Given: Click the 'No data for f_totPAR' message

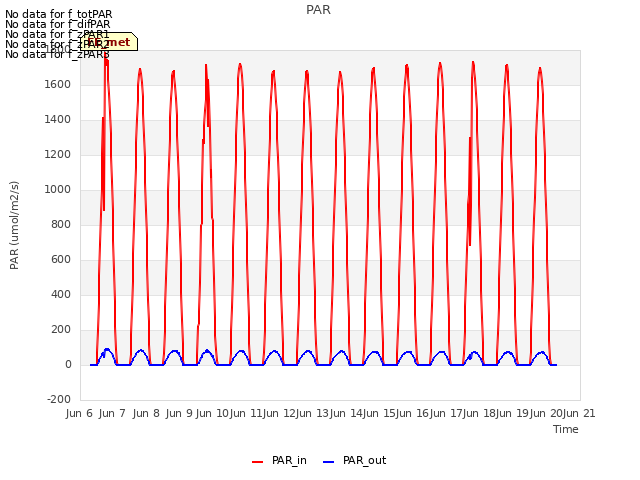Looking at the screenshot, I should point(58,14).
